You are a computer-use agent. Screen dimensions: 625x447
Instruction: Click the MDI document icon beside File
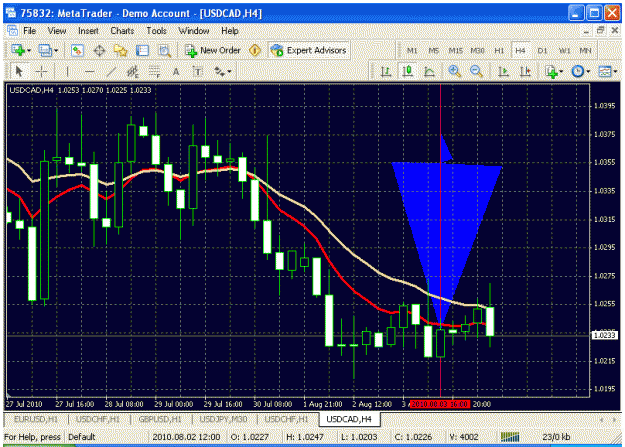click(x=12, y=30)
